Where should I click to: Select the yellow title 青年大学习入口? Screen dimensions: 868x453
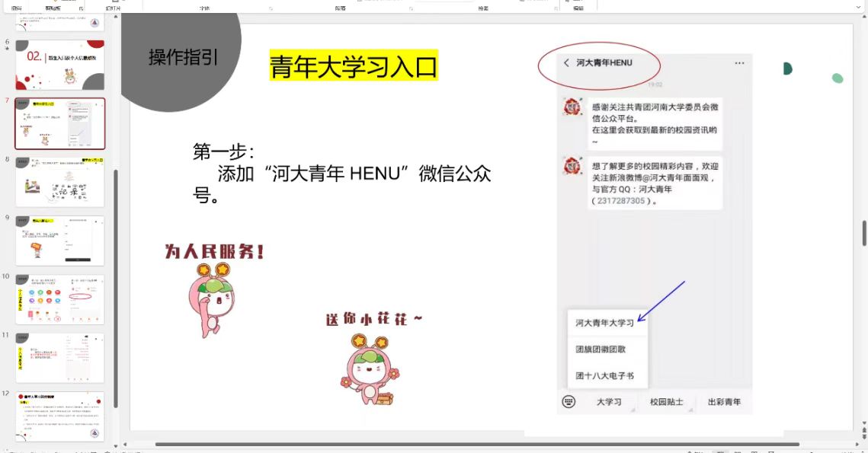354,65
